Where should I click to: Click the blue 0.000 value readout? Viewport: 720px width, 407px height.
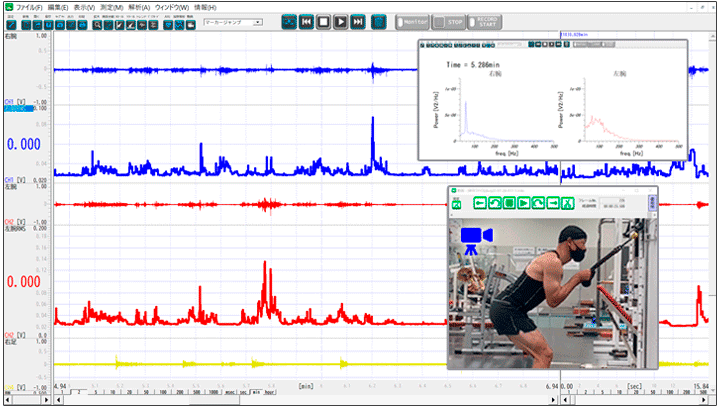pyautogui.click(x=24, y=144)
